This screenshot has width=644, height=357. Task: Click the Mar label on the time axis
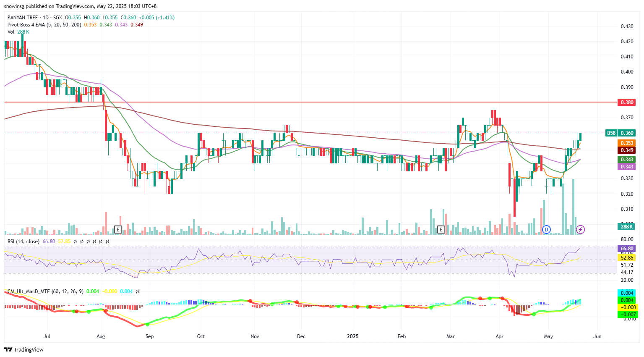(x=451, y=336)
